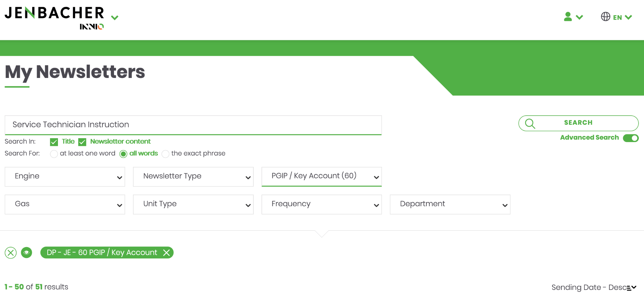The image size is (644, 307).
Task: Click the magnifying glass search icon
Action: tap(530, 123)
